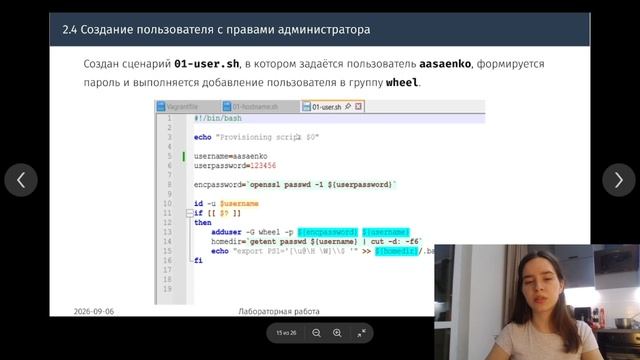Click the highlighted ${encpassword} variable

pyautogui.click(x=328, y=232)
